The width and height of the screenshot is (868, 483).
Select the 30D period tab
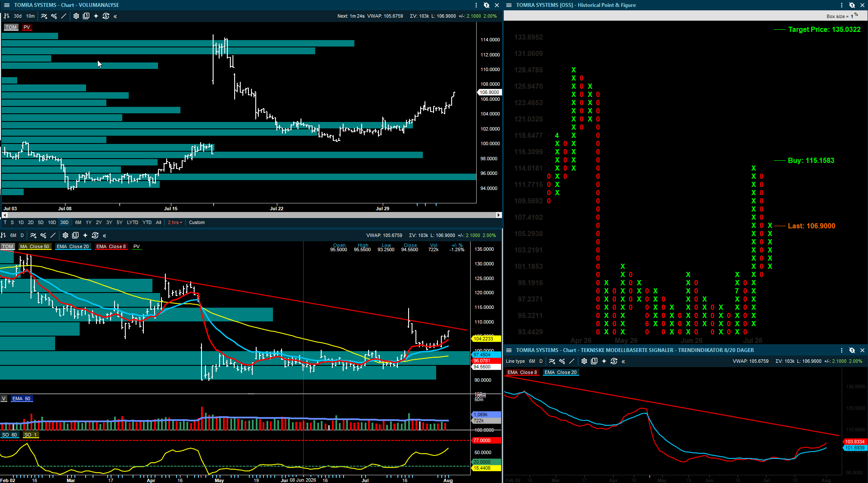coord(65,222)
